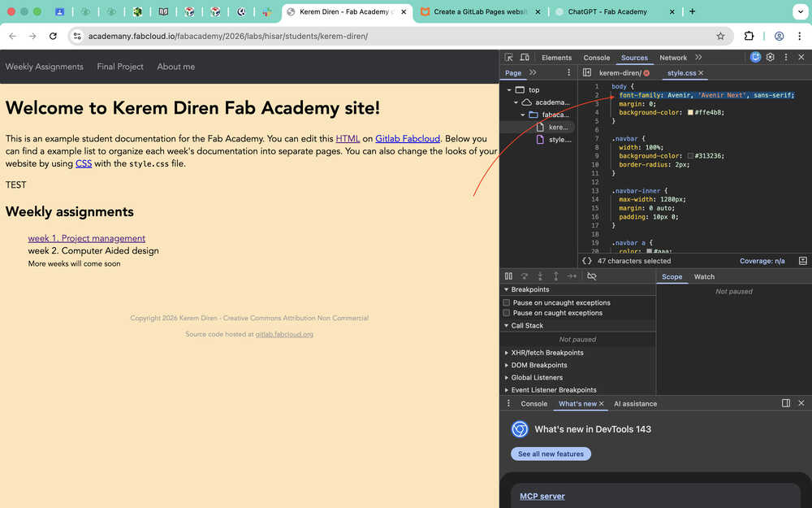
Task: Click the #313236 color swatch in style.css
Action: 690,156
